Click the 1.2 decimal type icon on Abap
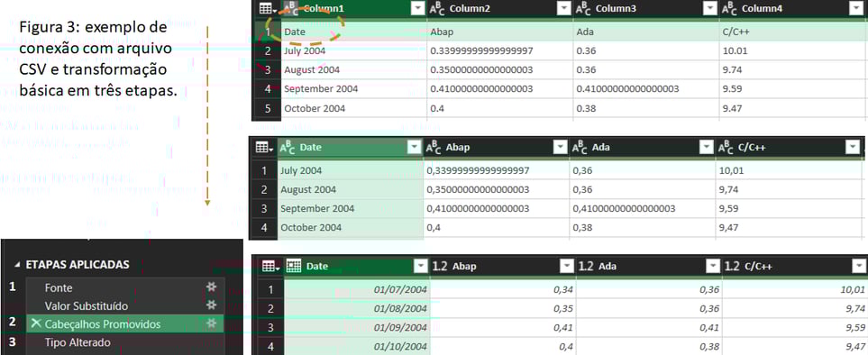The width and height of the screenshot is (868, 355). (x=440, y=267)
